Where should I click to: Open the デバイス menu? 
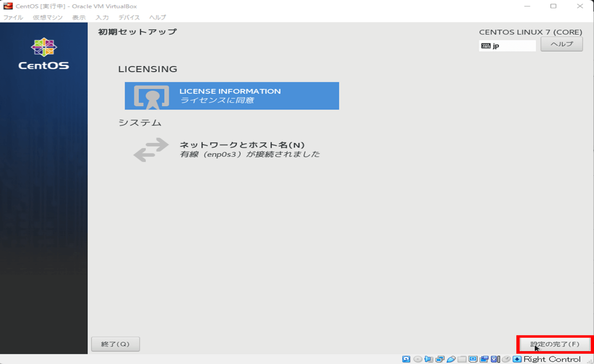click(129, 17)
